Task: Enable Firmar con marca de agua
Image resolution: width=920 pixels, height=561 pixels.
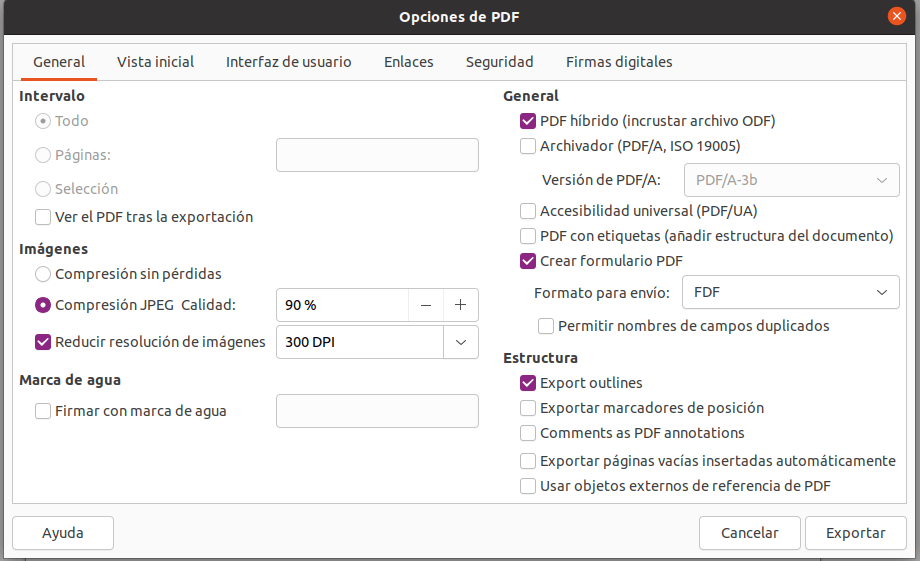Action: point(43,411)
